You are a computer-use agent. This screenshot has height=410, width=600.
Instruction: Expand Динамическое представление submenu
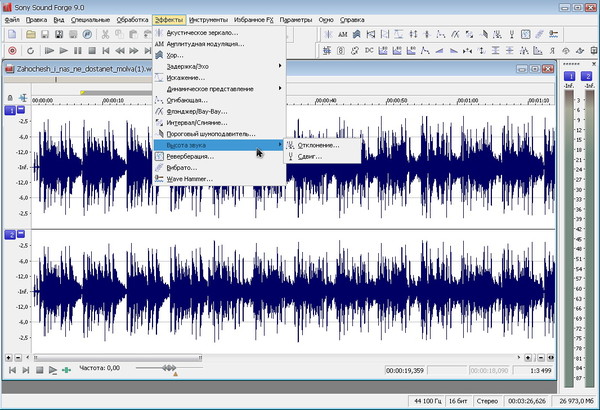coord(219,89)
